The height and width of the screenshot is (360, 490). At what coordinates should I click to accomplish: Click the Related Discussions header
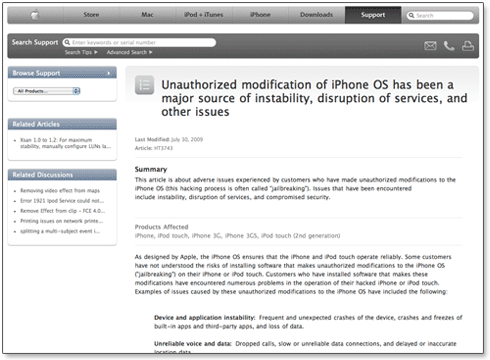click(x=62, y=175)
